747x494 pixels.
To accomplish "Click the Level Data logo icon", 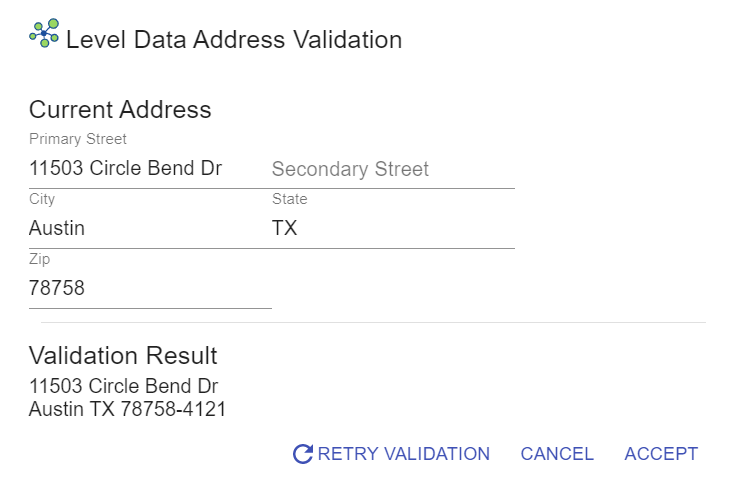I will pos(44,34).
